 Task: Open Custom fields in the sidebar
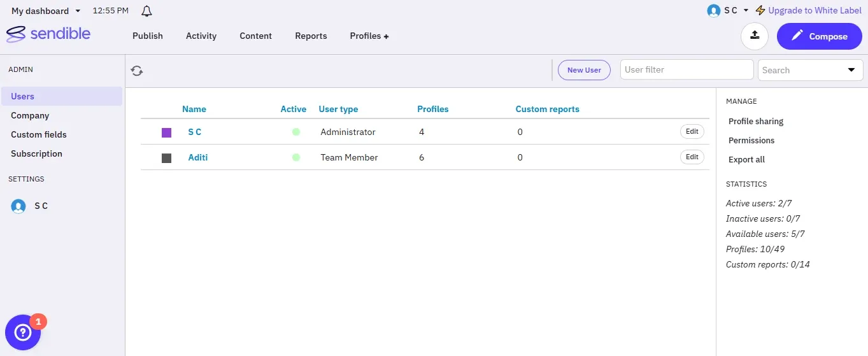tap(39, 134)
